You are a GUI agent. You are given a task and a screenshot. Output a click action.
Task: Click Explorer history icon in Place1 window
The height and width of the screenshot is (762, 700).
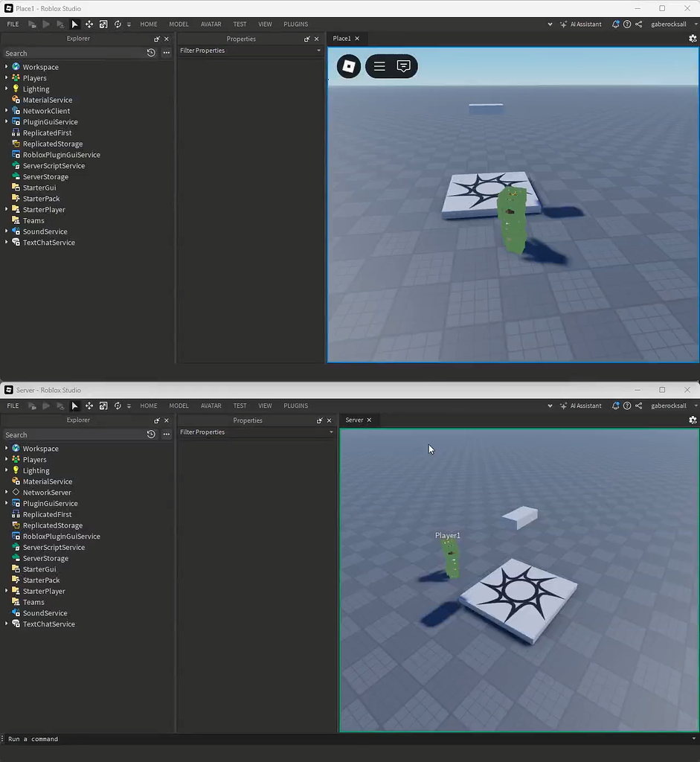point(151,53)
